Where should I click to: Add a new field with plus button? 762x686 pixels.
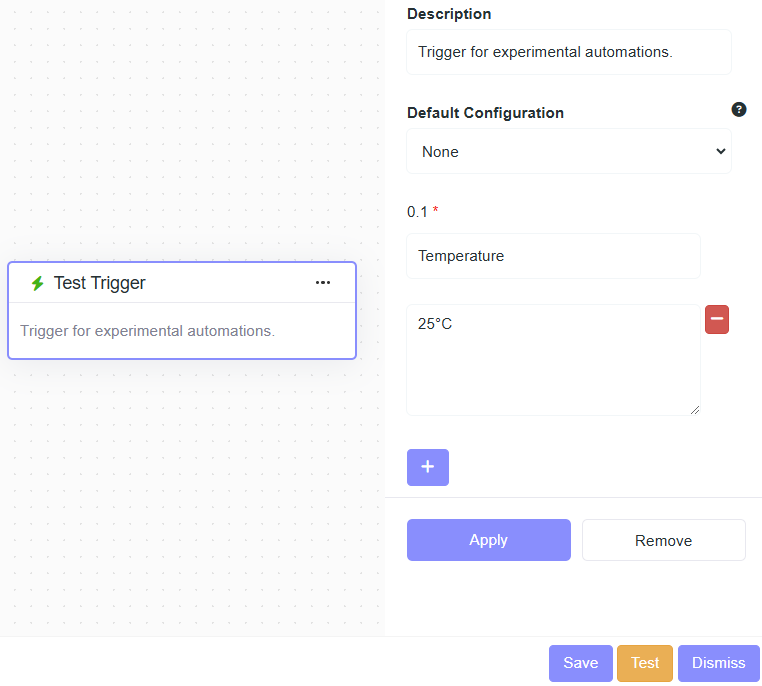[x=428, y=467]
